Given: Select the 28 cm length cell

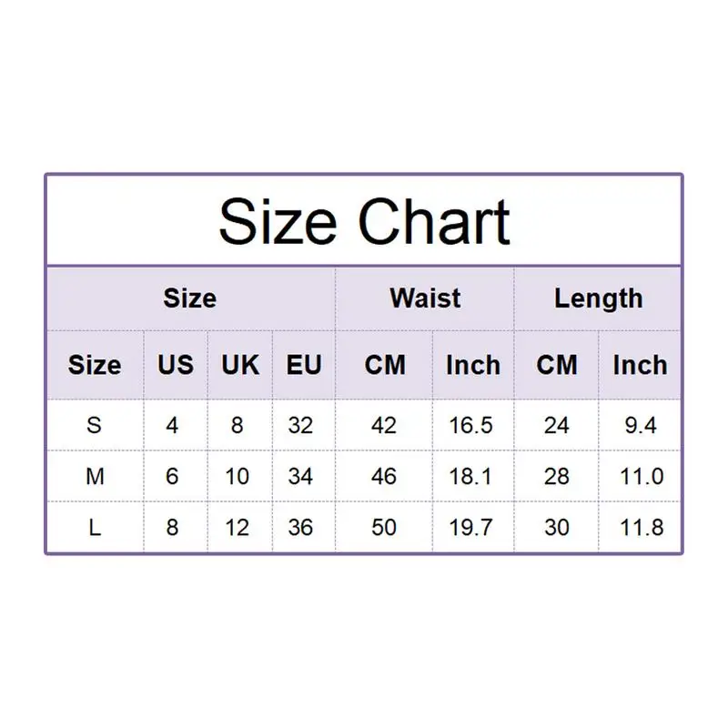Looking at the screenshot, I should 556,476.
